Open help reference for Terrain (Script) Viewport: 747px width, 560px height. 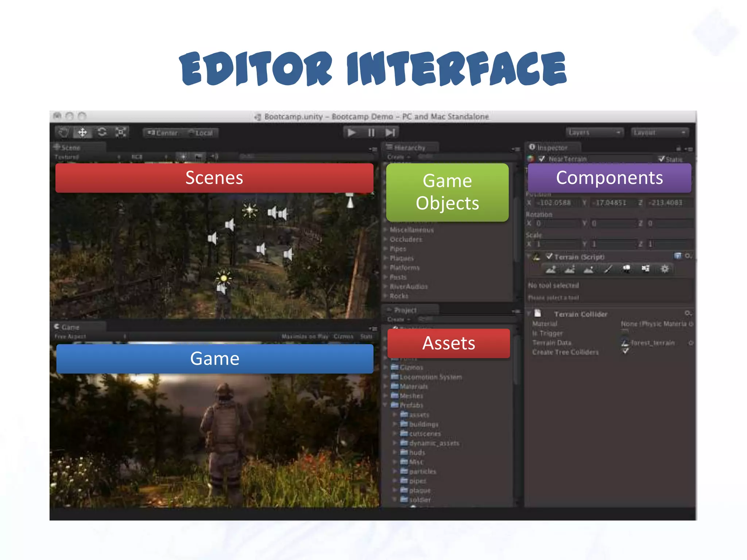tap(678, 256)
